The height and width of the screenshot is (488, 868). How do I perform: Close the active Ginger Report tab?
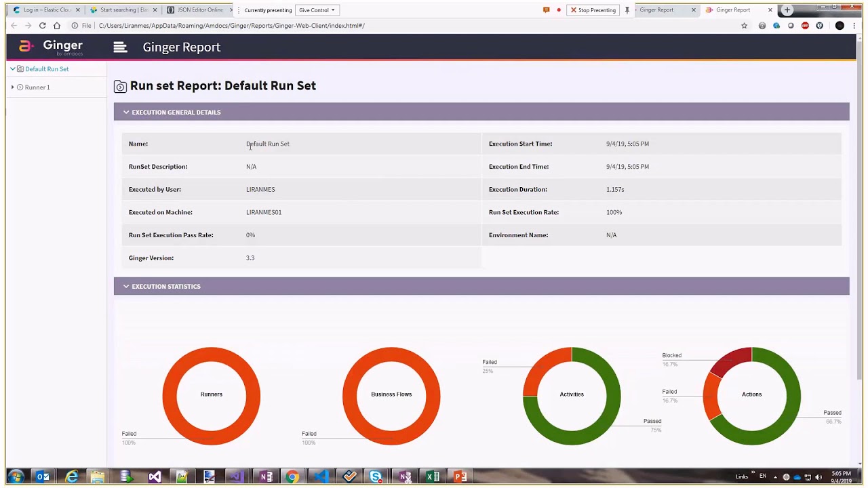[x=770, y=10]
